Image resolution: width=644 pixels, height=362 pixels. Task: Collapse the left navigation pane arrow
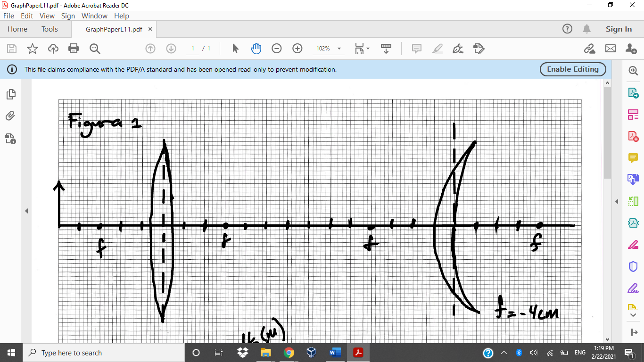click(x=26, y=211)
